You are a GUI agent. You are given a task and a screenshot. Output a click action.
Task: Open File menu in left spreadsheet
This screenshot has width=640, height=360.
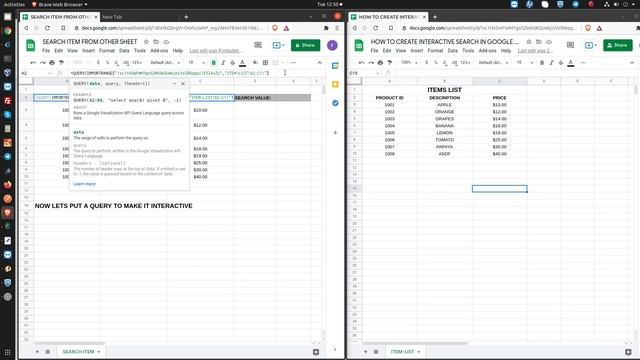46,51
